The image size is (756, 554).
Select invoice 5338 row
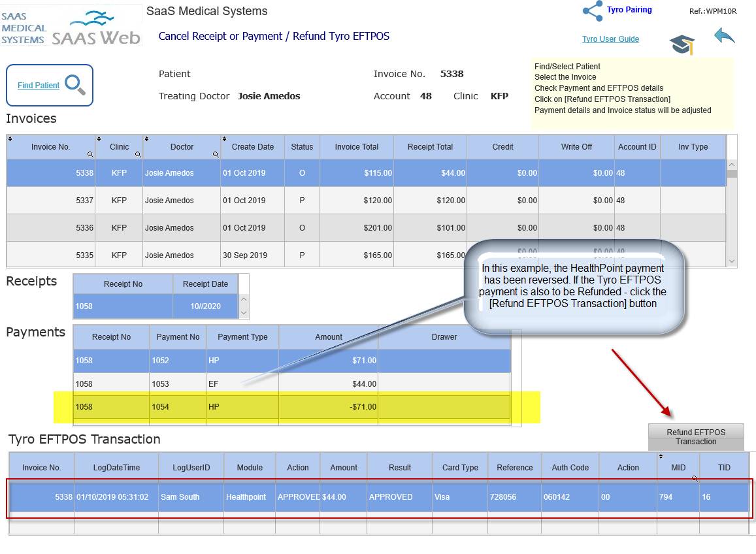366,172
